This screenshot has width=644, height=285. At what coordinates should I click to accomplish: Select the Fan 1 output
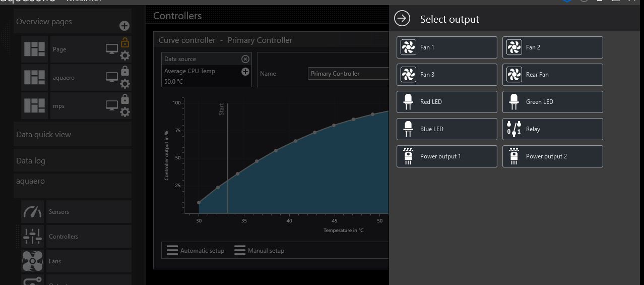pos(446,47)
